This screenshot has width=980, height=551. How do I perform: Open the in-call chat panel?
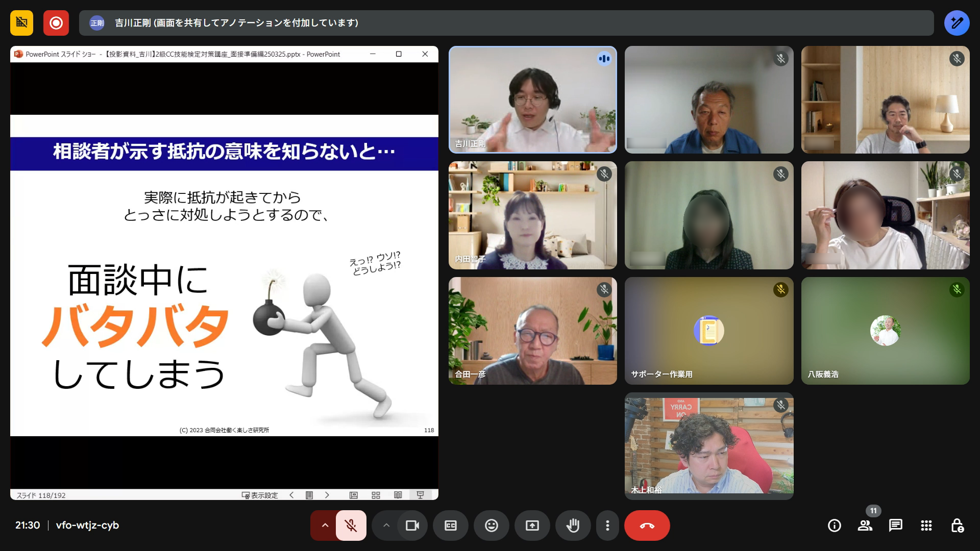point(895,525)
